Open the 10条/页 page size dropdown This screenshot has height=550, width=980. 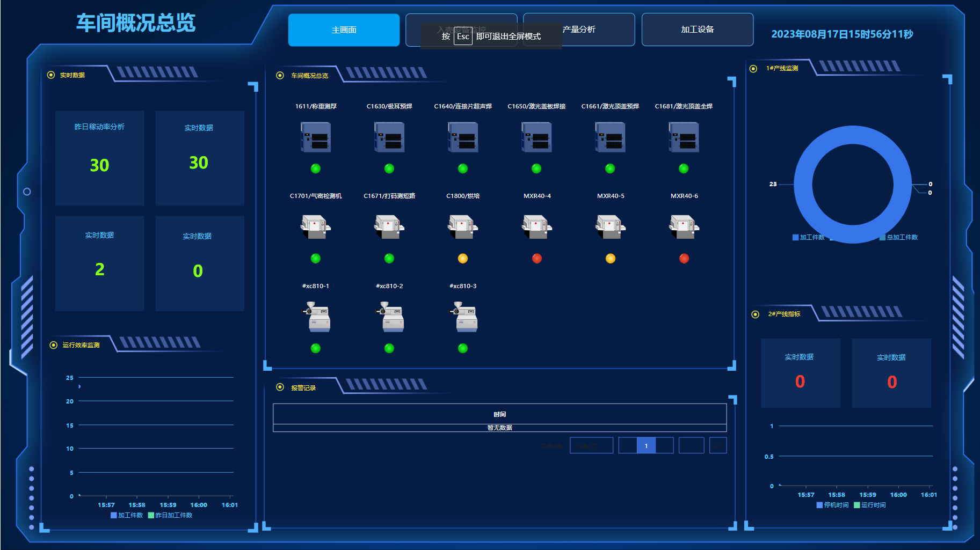pos(591,445)
